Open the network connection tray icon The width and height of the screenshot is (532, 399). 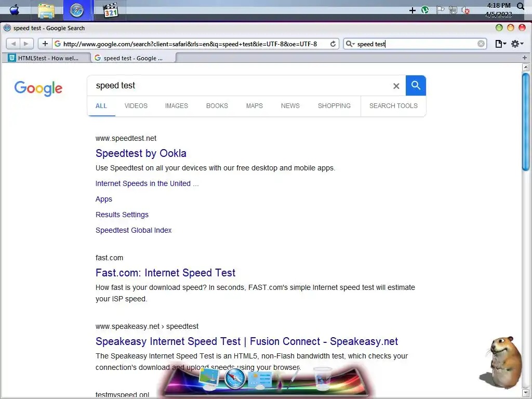(x=453, y=10)
